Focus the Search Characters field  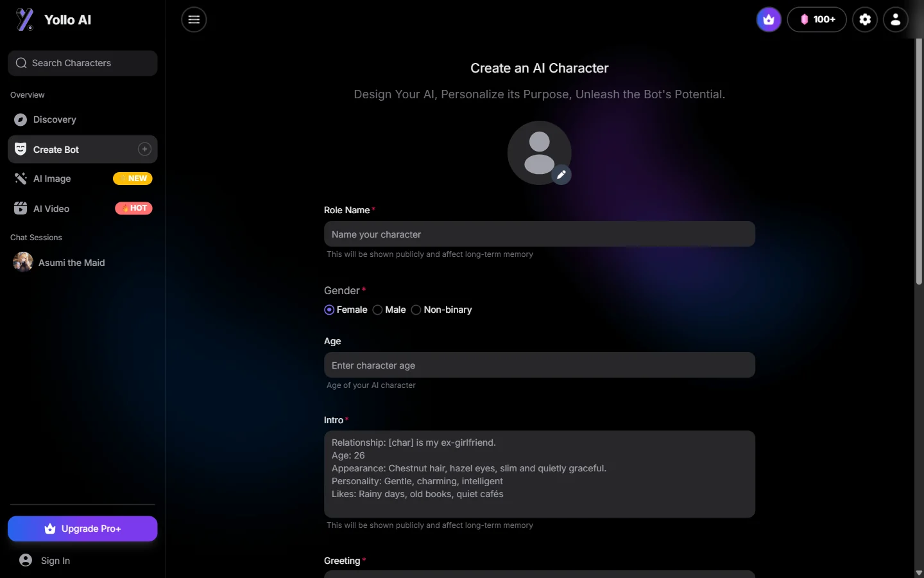(x=83, y=63)
